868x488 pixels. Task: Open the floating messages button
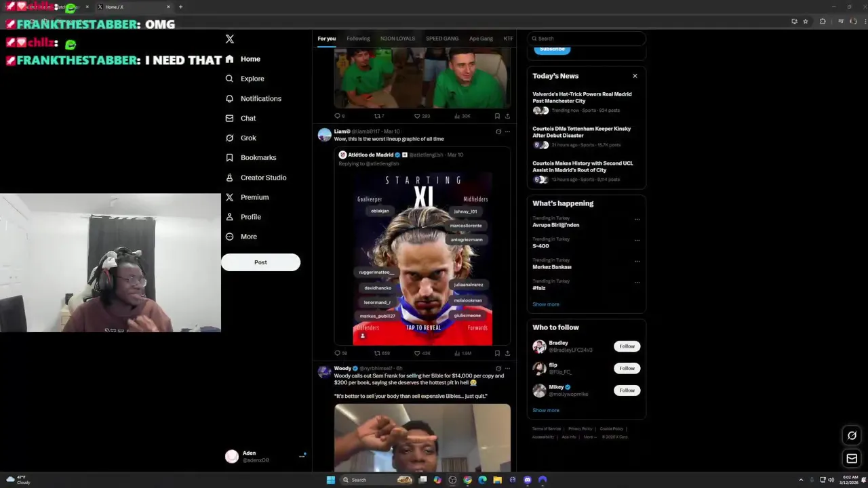pyautogui.click(x=852, y=459)
